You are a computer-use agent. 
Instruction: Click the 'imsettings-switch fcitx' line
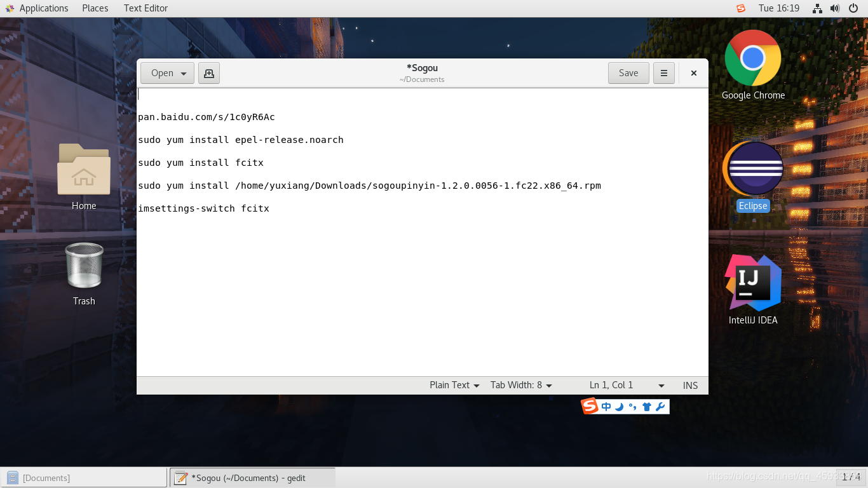[x=203, y=208]
